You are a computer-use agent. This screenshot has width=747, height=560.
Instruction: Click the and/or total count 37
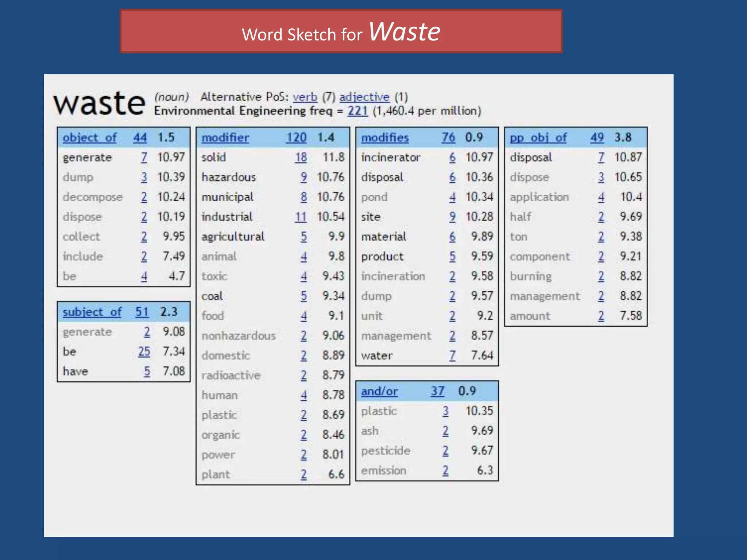coord(437,391)
